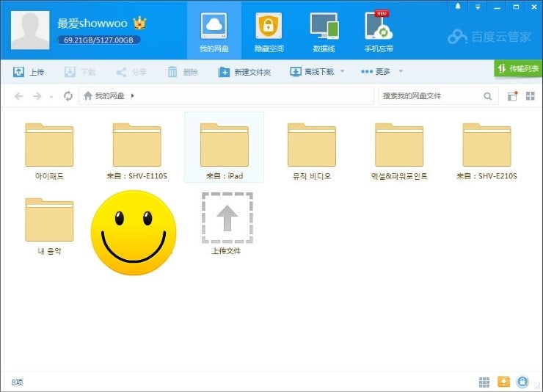Screen dimensions: 543x392
Task: Expand the 离线下载 dropdown arrow
Action: click(343, 71)
